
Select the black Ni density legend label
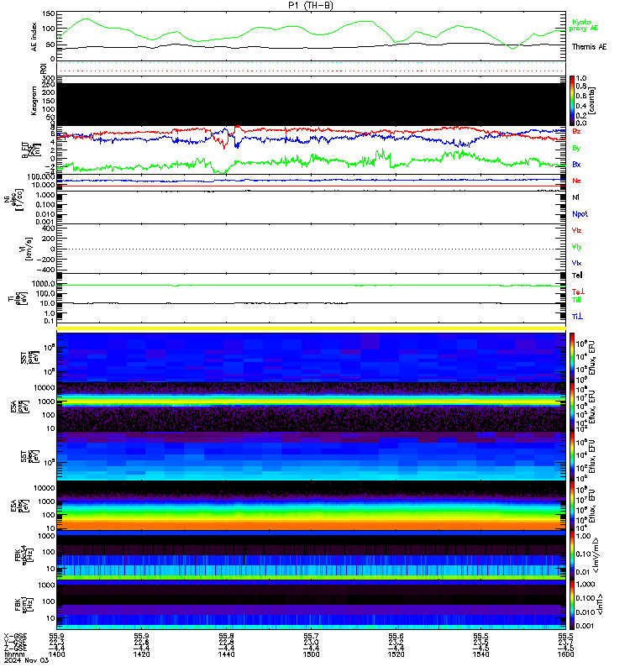[575, 197]
